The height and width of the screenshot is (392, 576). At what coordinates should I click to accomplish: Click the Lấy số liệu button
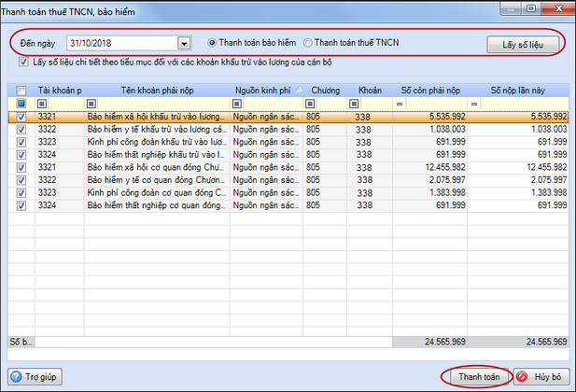523,45
